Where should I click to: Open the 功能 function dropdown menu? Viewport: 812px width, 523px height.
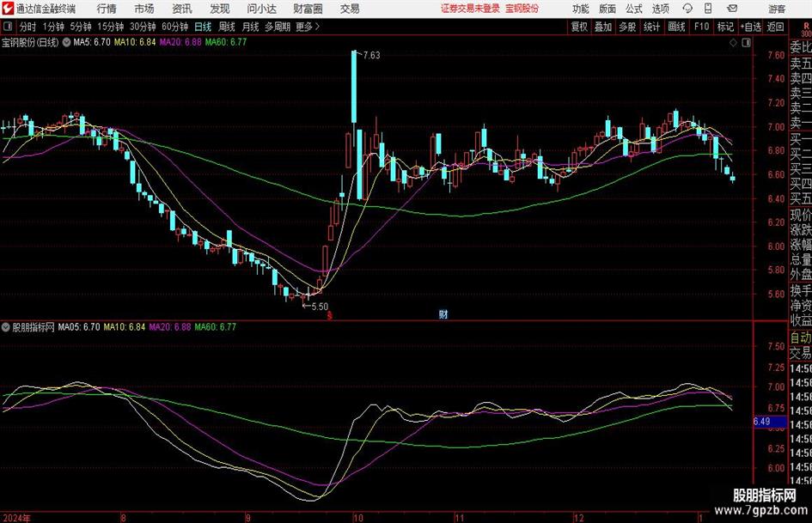(x=581, y=9)
